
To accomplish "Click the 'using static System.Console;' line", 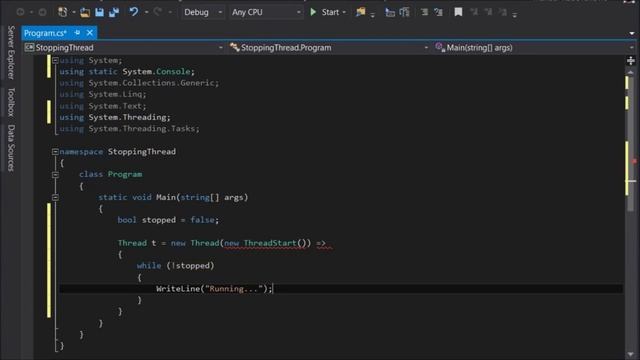I will [x=127, y=71].
